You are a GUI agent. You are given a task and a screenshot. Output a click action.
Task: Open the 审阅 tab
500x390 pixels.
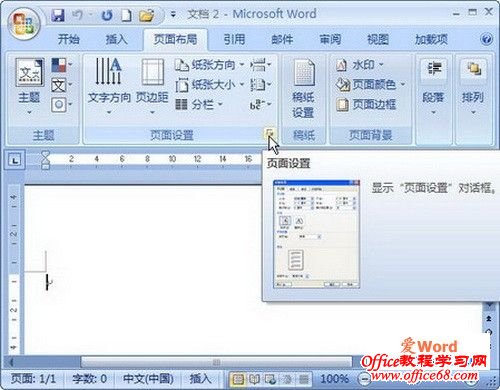pyautogui.click(x=330, y=39)
